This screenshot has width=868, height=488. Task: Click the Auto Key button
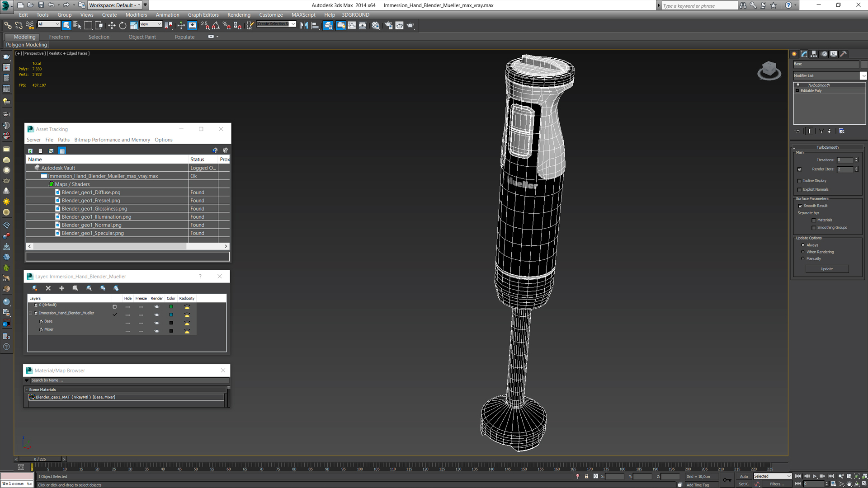click(744, 477)
